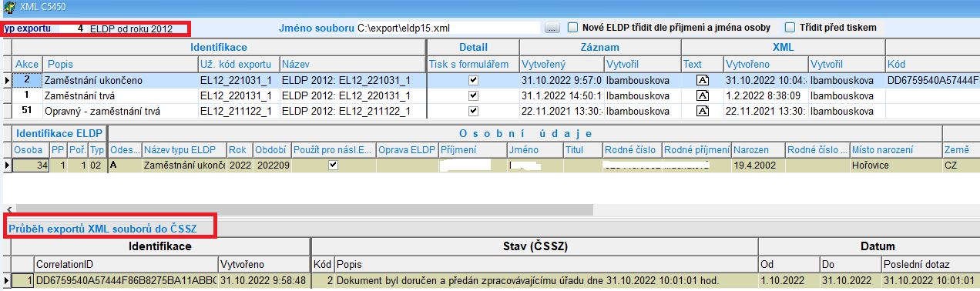This screenshot has width=980, height=291.
Task: Click XML created date 1.2.2022 8:38:09
Action: [765, 95]
